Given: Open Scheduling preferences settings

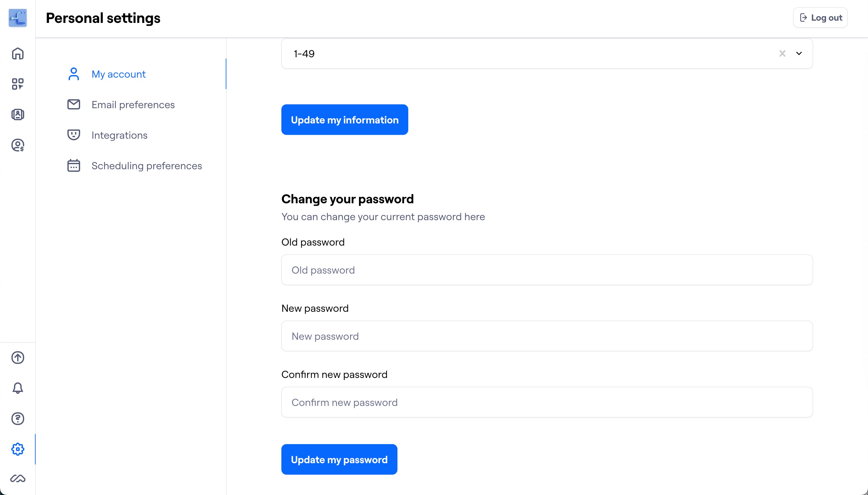Looking at the screenshot, I should tap(147, 165).
